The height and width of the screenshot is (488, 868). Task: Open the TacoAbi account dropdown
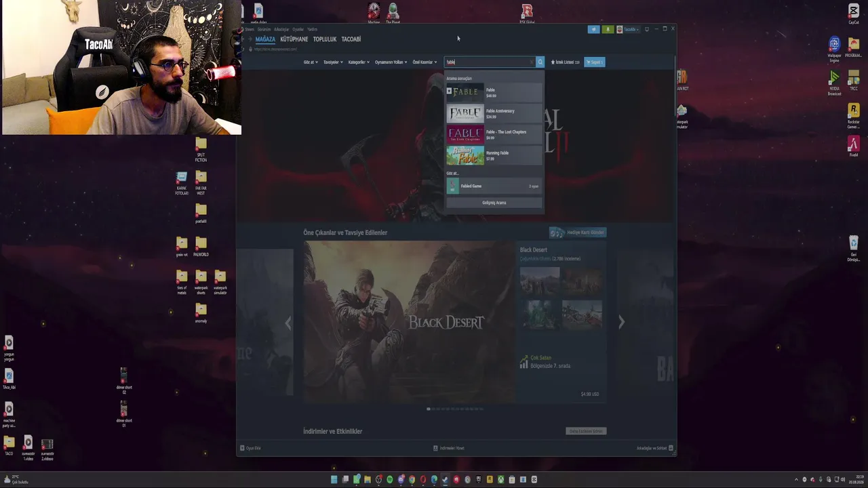tap(628, 29)
